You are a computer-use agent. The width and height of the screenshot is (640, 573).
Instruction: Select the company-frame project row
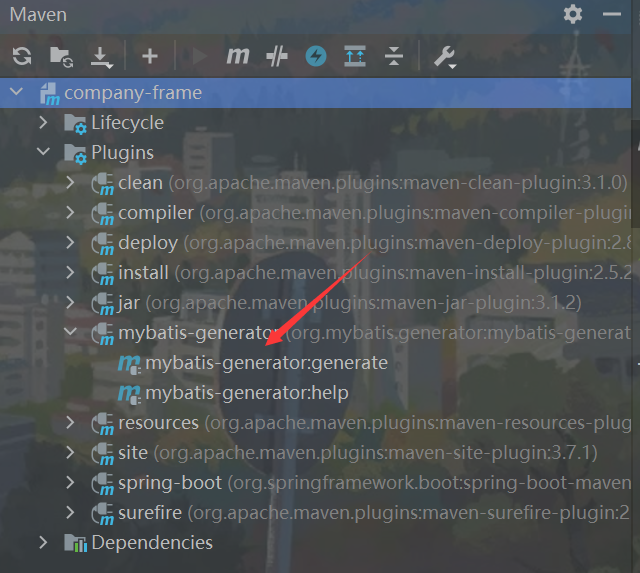[316, 93]
